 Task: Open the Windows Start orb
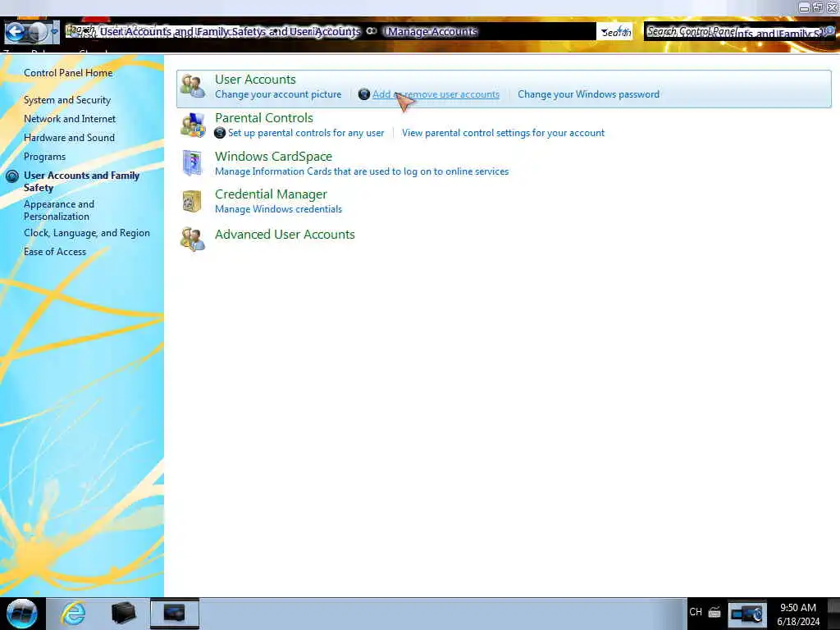(21, 614)
